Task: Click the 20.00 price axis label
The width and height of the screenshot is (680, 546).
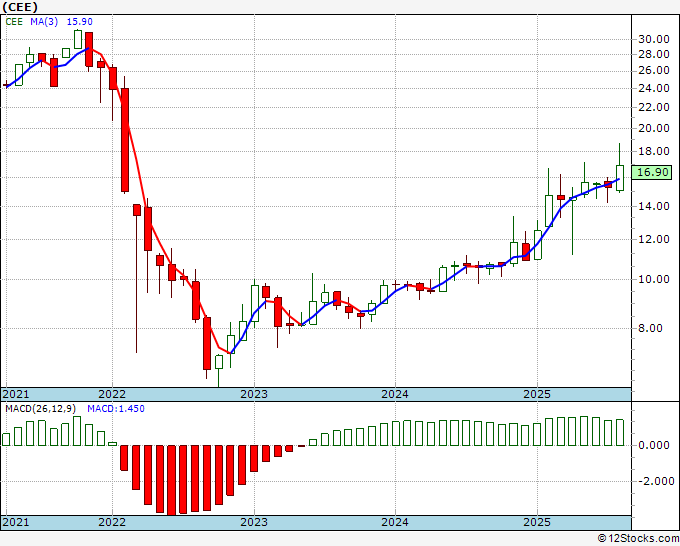Action: click(x=654, y=128)
